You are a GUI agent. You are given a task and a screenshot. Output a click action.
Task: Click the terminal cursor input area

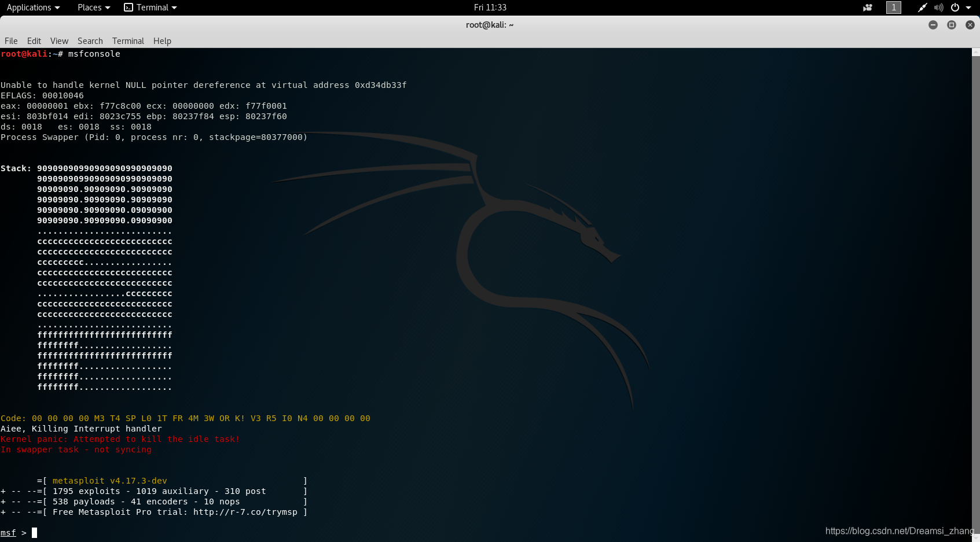pyautogui.click(x=35, y=533)
